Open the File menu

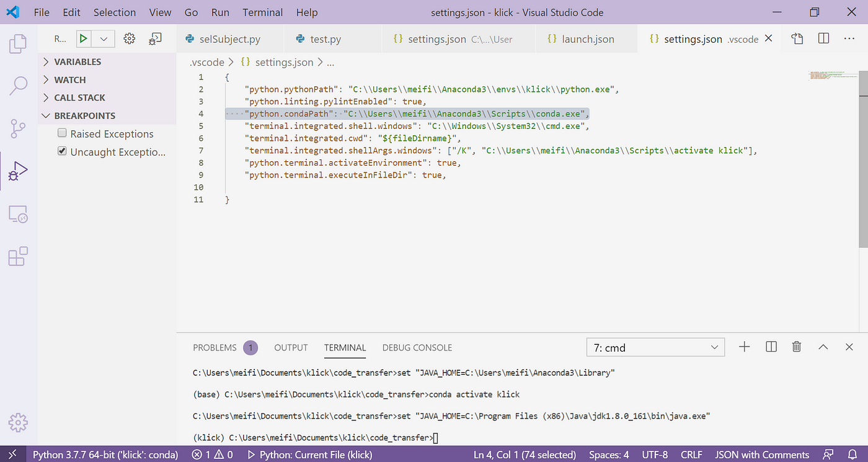point(42,12)
